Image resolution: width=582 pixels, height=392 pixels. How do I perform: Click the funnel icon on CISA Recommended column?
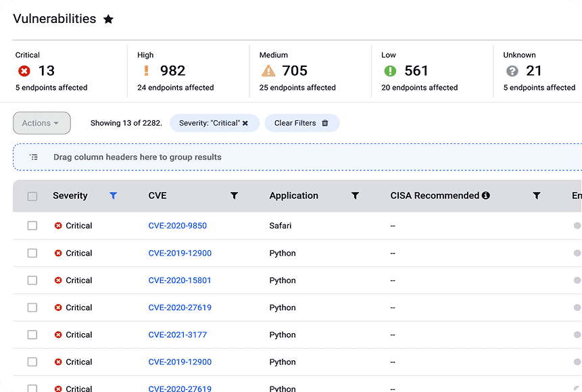(x=536, y=195)
